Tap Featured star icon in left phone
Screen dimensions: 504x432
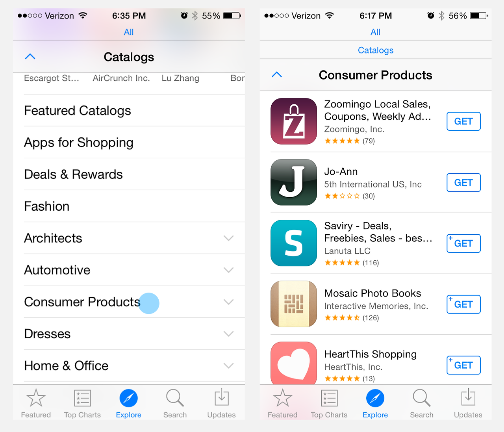tap(36, 398)
